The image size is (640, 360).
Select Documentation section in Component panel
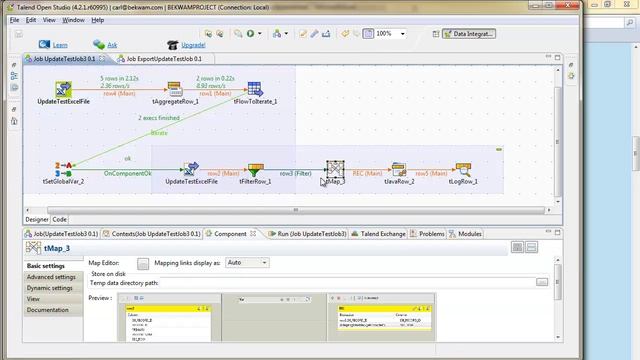48,310
